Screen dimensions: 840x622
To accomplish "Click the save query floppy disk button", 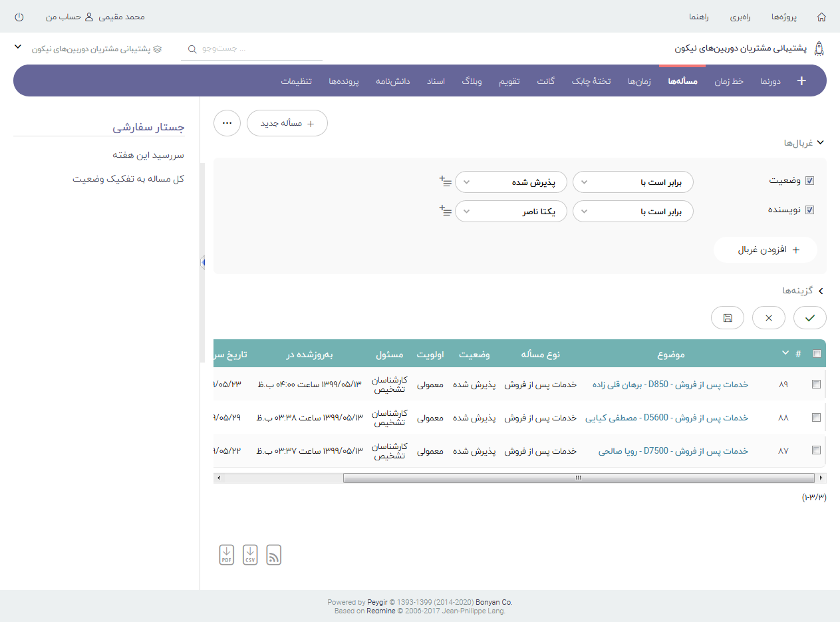I will (728, 318).
